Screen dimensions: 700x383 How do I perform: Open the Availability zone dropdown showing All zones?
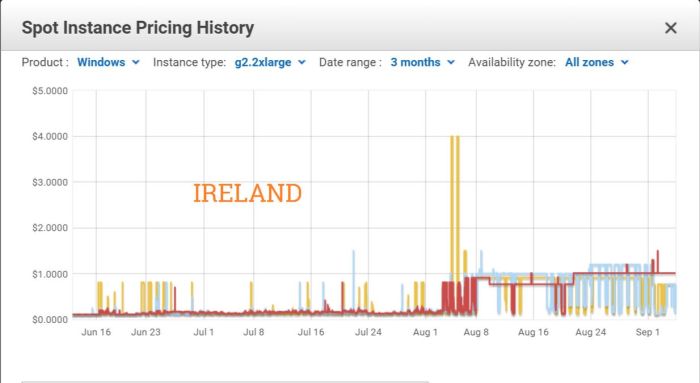coord(597,62)
